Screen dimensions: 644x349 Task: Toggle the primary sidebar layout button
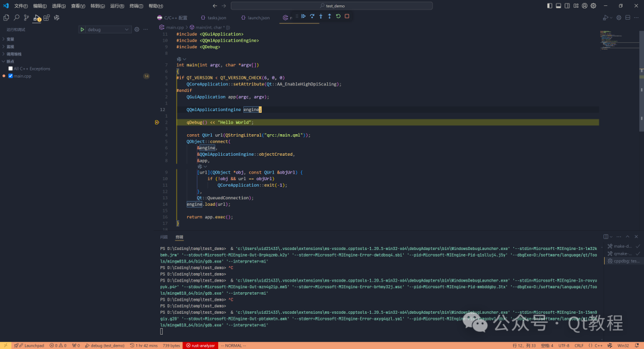click(x=550, y=5)
